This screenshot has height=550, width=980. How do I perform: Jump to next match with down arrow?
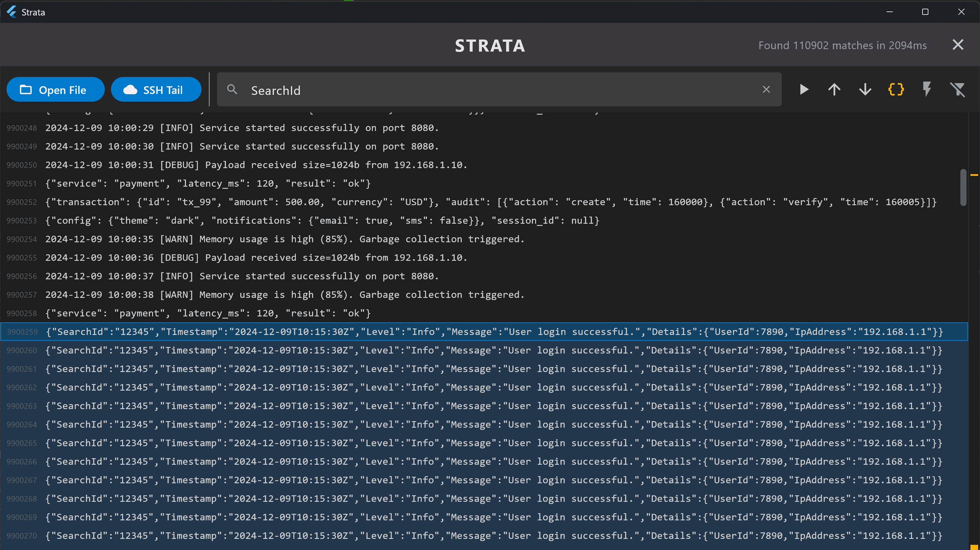[x=865, y=90]
